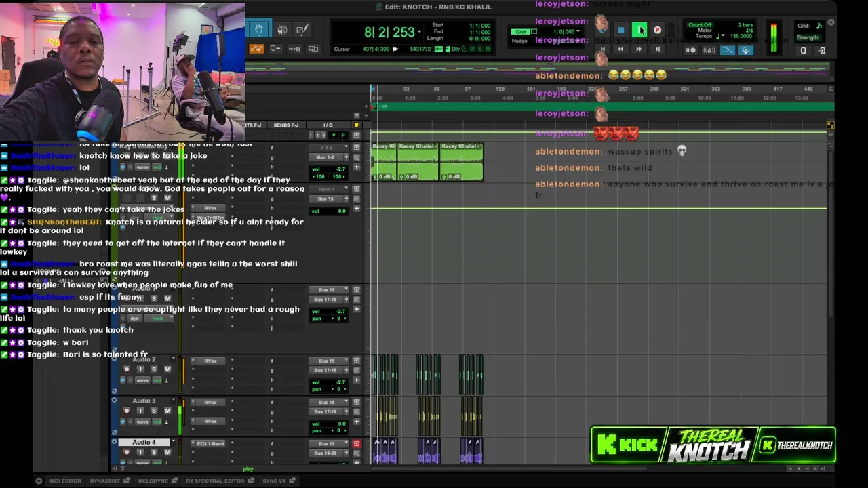Click the second icon below the Meter label
This screenshot has height=488, width=868.
[x=708, y=50]
